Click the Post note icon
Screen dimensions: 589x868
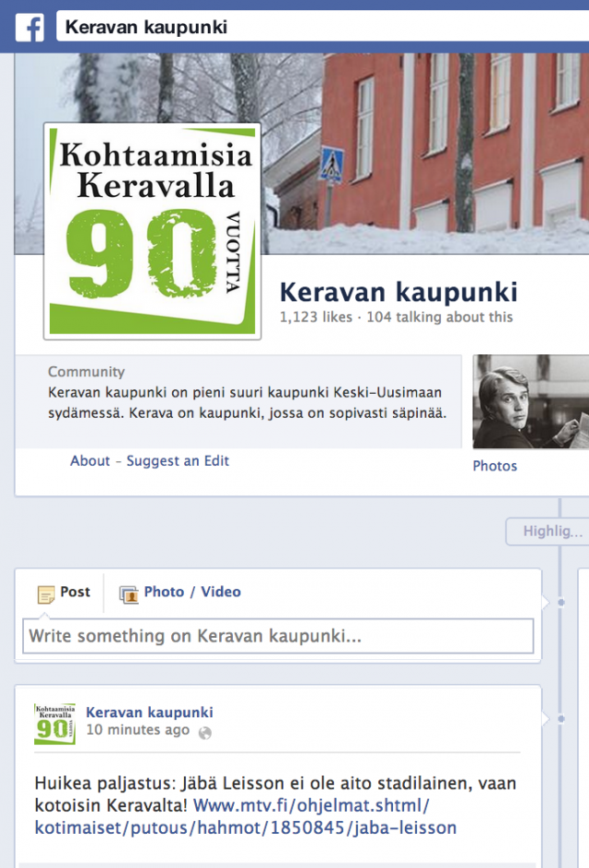click(x=46, y=594)
